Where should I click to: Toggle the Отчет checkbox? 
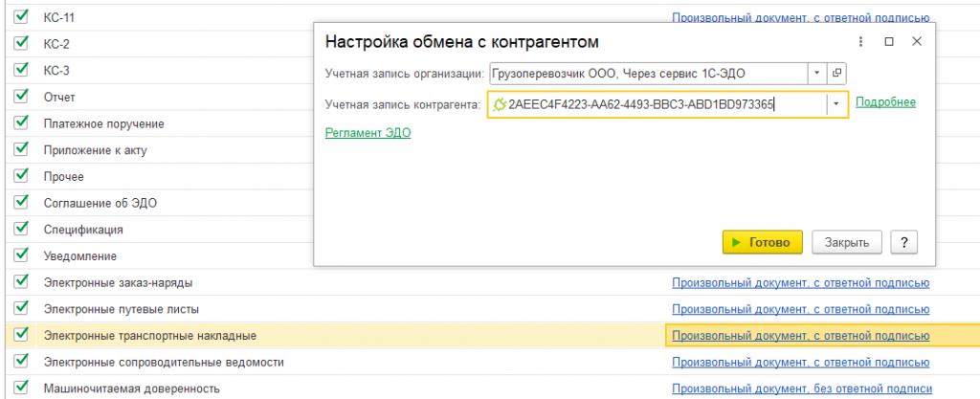point(21,96)
